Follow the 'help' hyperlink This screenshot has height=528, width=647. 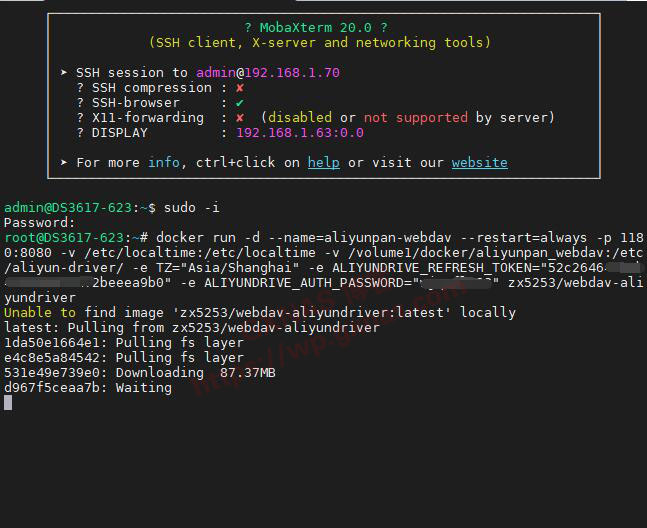[323, 163]
